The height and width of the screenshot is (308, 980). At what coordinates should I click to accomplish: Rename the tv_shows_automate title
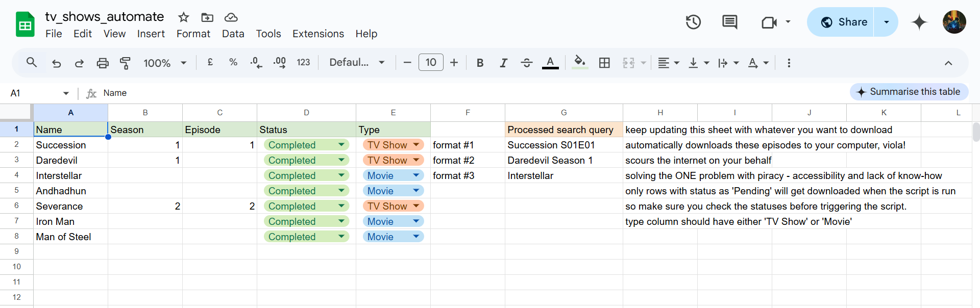(105, 17)
